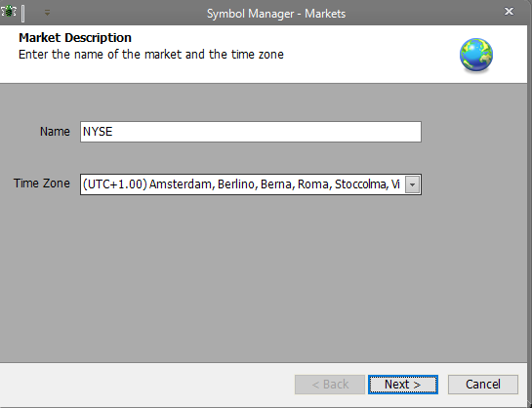Click the Symbol Manager - Markets title bar

(276, 14)
